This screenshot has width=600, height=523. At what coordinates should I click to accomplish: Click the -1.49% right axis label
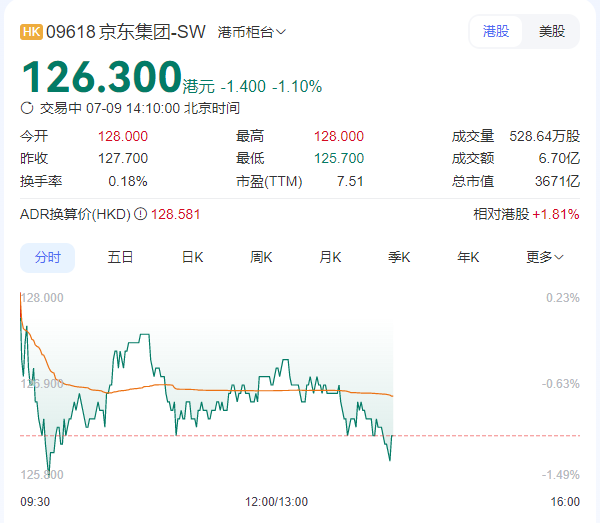pos(561,475)
